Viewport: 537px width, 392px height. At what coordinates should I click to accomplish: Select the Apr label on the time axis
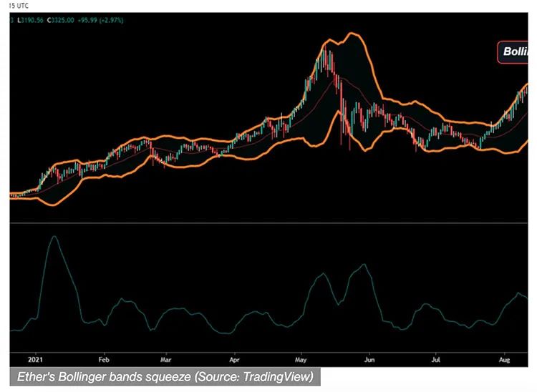click(234, 360)
